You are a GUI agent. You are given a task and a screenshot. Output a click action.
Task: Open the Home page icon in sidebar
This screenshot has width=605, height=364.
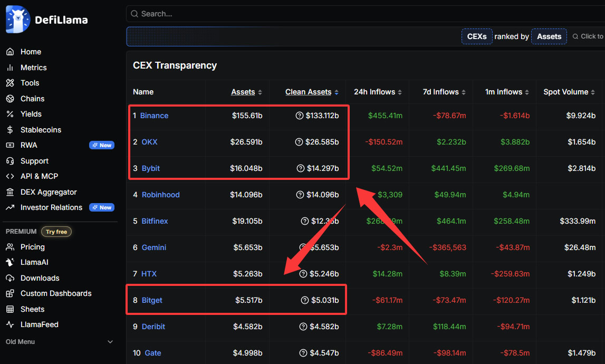(x=10, y=52)
